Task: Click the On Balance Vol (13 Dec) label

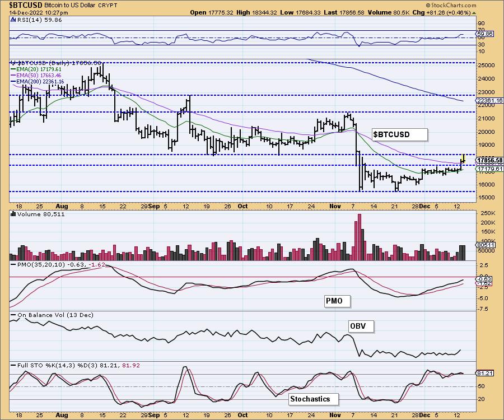Action: pyautogui.click(x=55, y=315)
